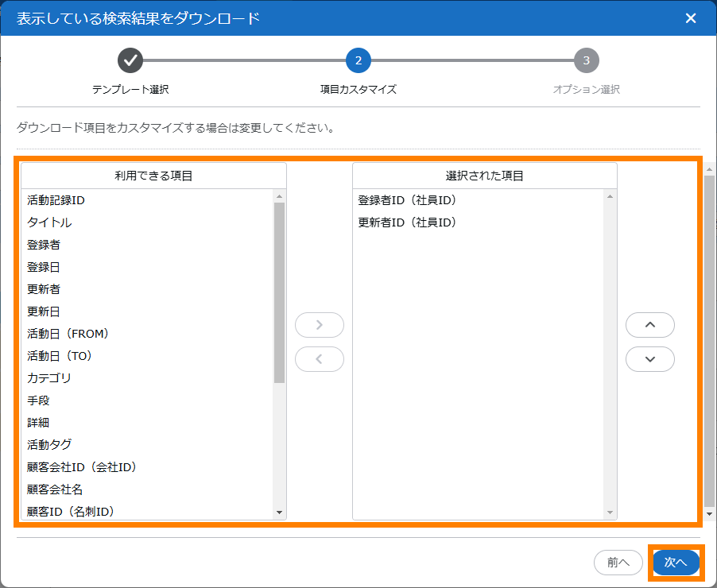Viewport: 717px width, 588px height.
Task: Click 前へ to go back
Action: pos(618,563)
